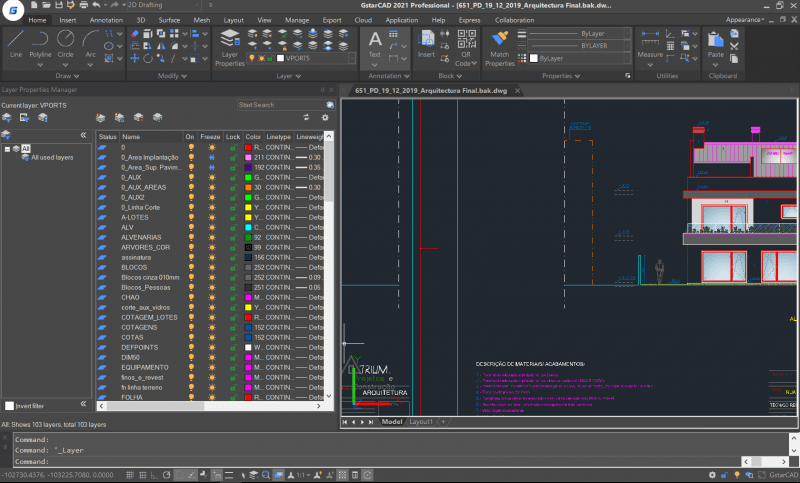Click the 0_AUX_AREAS layer color swatch
This screenshot has height=483, width=800.
pyautogui.click(x=249, y=187)
